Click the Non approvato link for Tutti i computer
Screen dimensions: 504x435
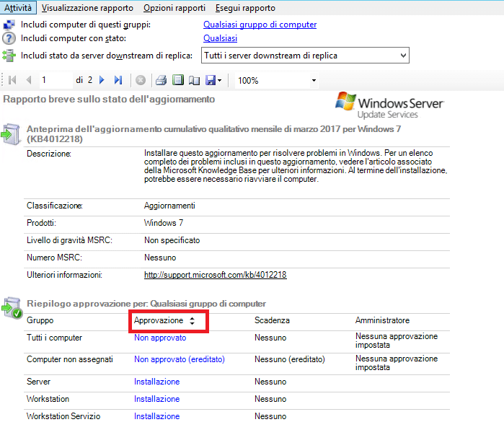click(160, 338)
